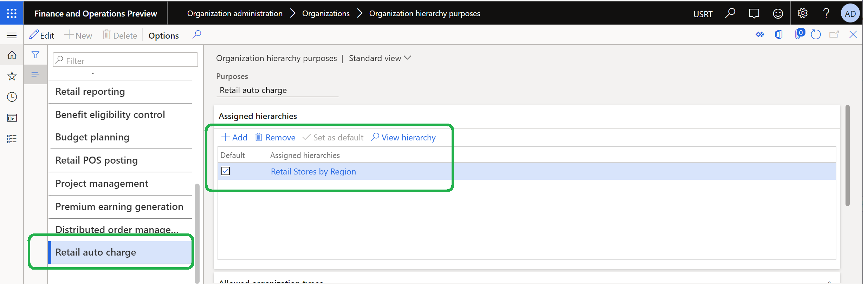Screen dimensions: 868x284
Task: Click Edit in the action pane
Action: (x=41, y=35)
